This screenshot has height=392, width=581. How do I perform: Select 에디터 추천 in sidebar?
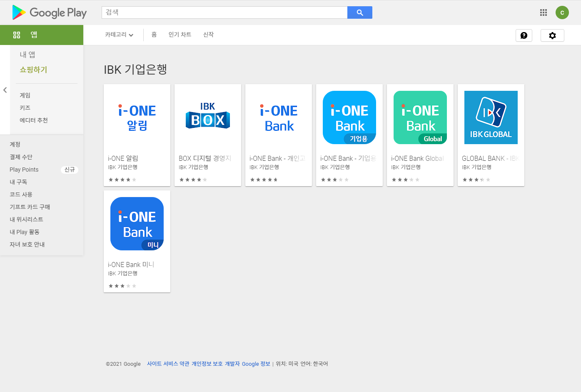tap(34, 120)
